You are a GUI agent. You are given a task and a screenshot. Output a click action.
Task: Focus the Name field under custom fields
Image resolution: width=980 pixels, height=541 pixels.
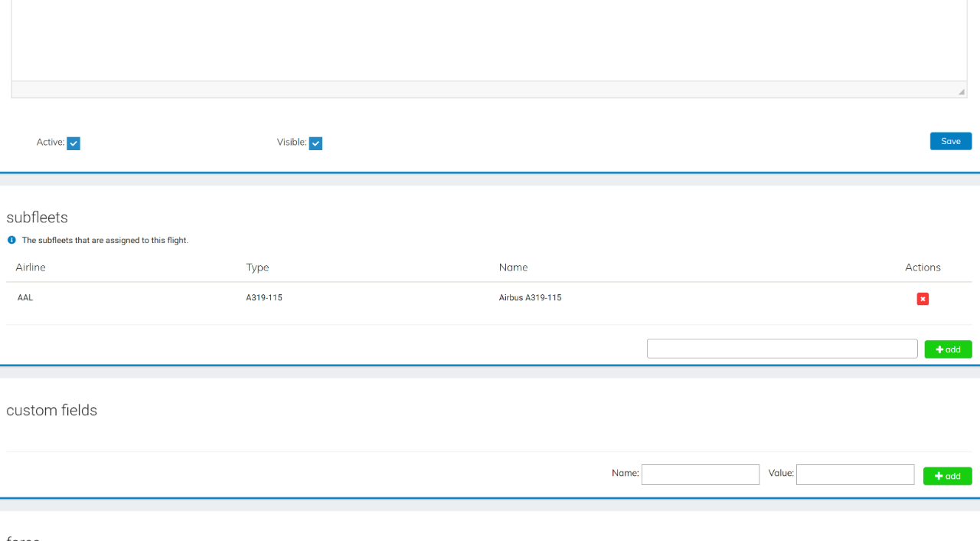click(700, 474)
